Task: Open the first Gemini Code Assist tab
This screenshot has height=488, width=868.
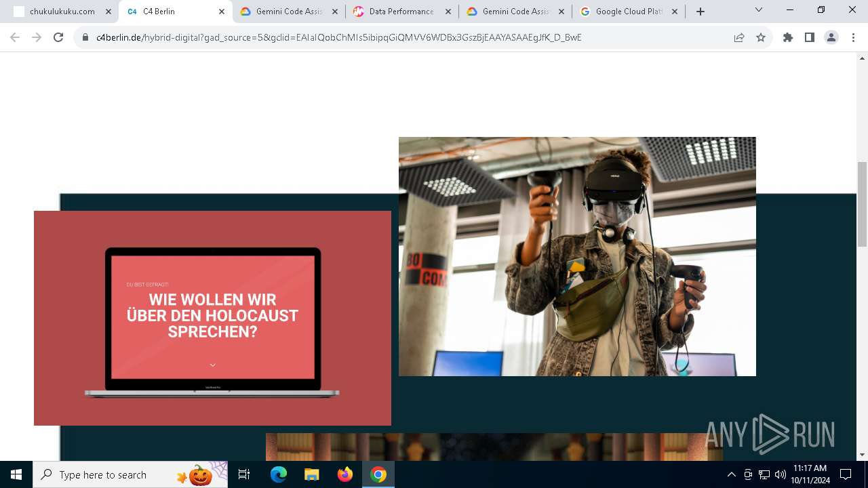Action: pyautogui.click(x=289, y=12)
